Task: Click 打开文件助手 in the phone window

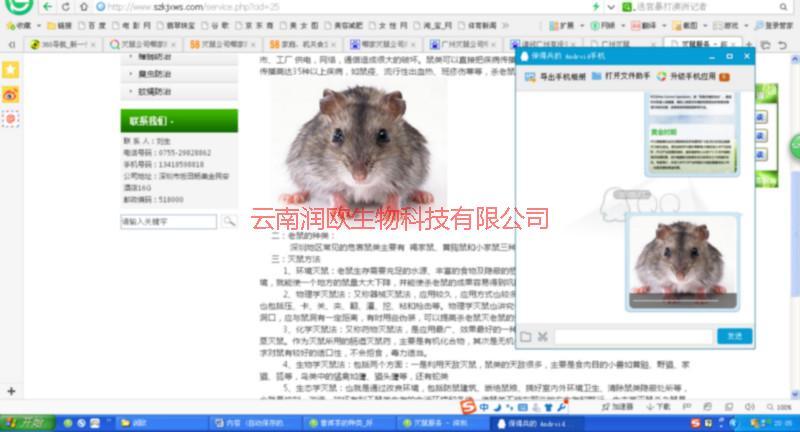Action: pos(621,76)
